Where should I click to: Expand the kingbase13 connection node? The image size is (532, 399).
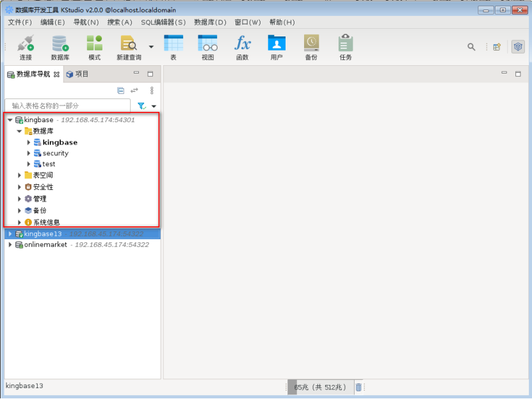click(x=10, y=234)
